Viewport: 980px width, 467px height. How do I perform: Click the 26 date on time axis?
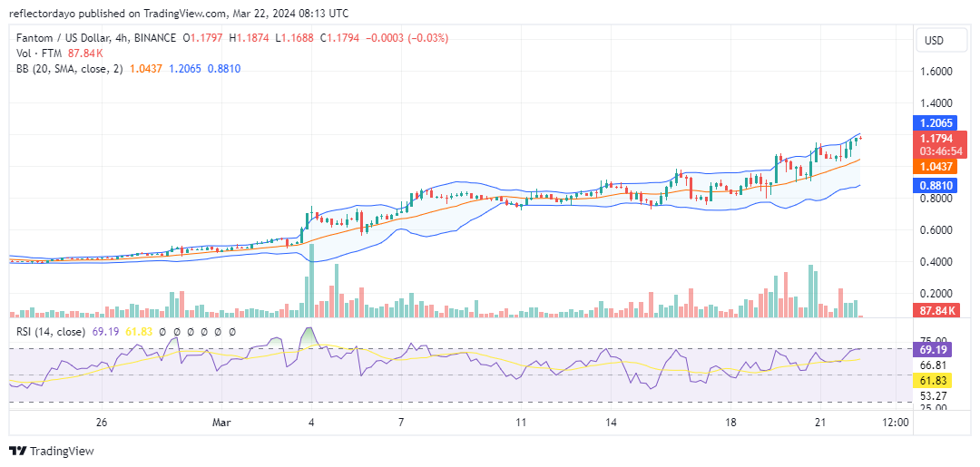(103, 423)
